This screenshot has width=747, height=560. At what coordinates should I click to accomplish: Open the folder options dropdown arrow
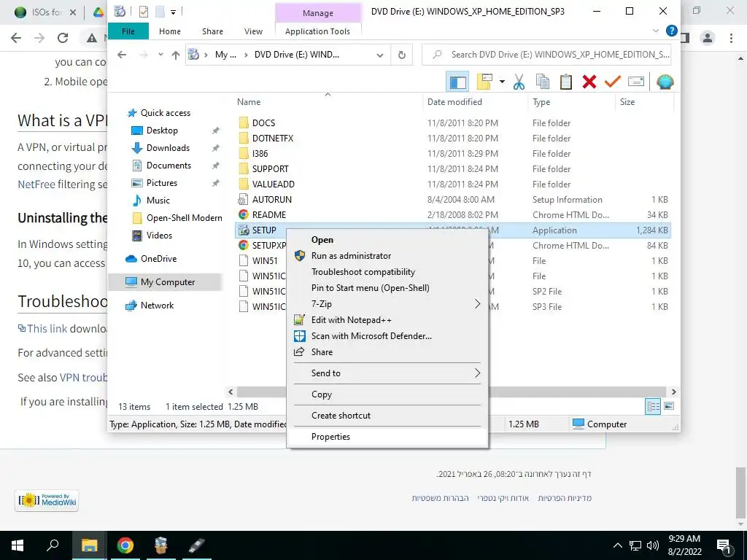(x=502, y=82)
